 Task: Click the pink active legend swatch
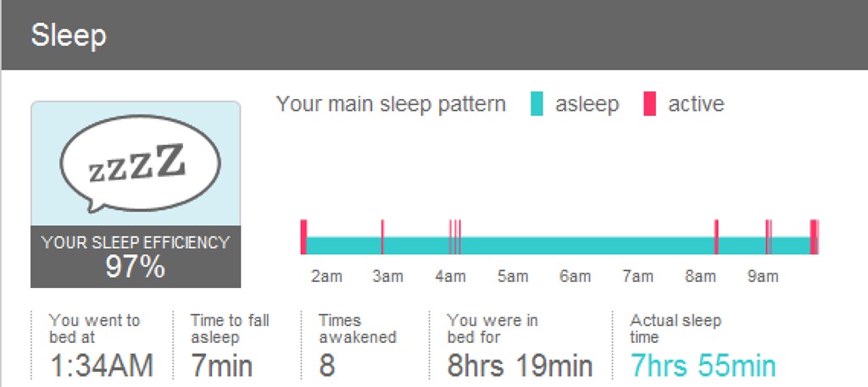649,104
